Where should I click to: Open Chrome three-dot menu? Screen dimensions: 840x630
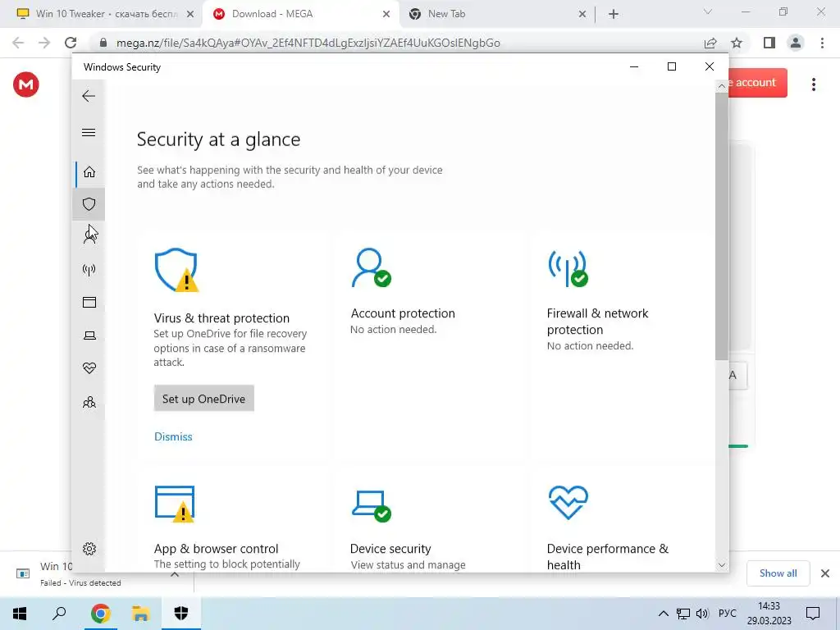[822, 43]
